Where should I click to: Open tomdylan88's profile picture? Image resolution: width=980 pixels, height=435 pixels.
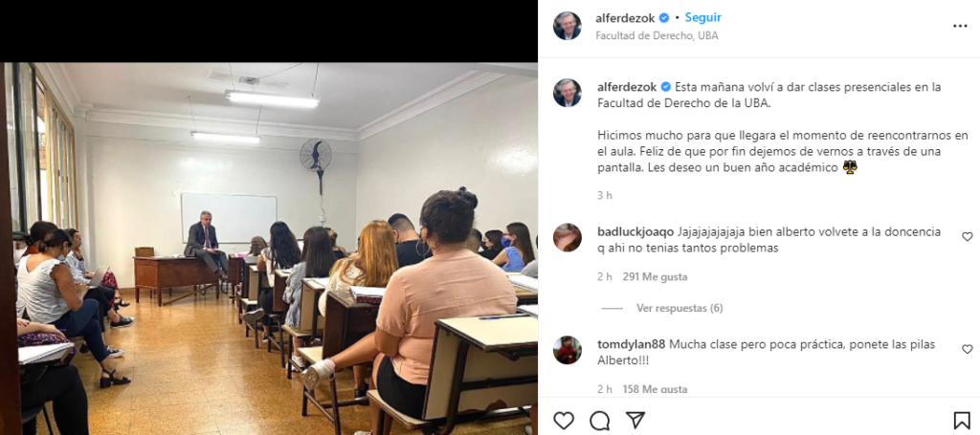568,350
